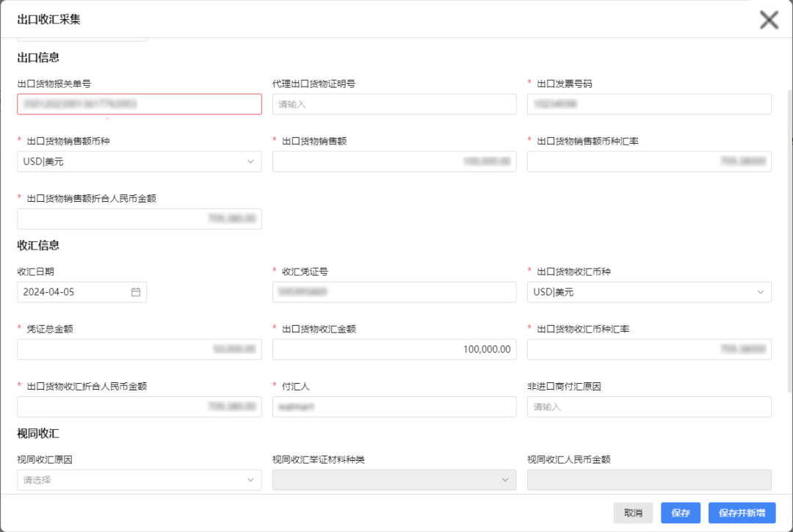Focus 非进口商付汇原因 input field

click(x=649, y=407)
